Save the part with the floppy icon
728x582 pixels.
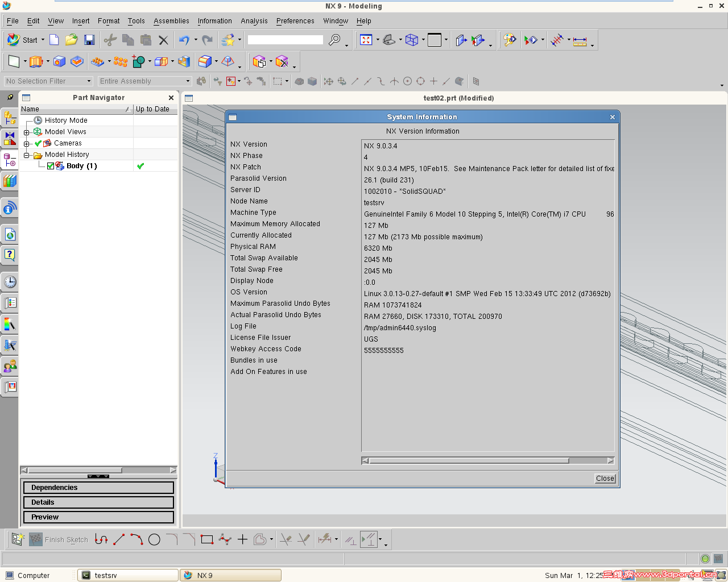point(89,40)
